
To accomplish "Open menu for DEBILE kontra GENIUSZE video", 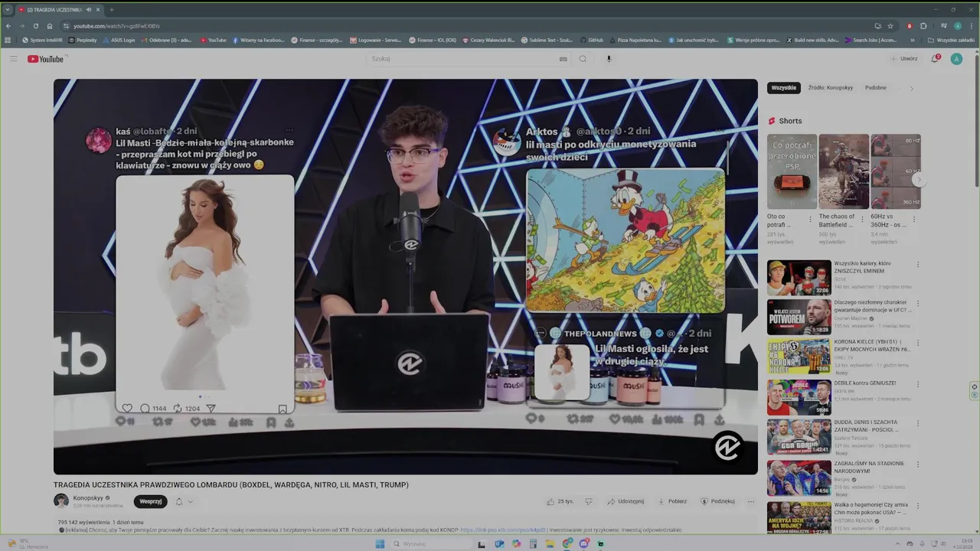I will point(917,383).
